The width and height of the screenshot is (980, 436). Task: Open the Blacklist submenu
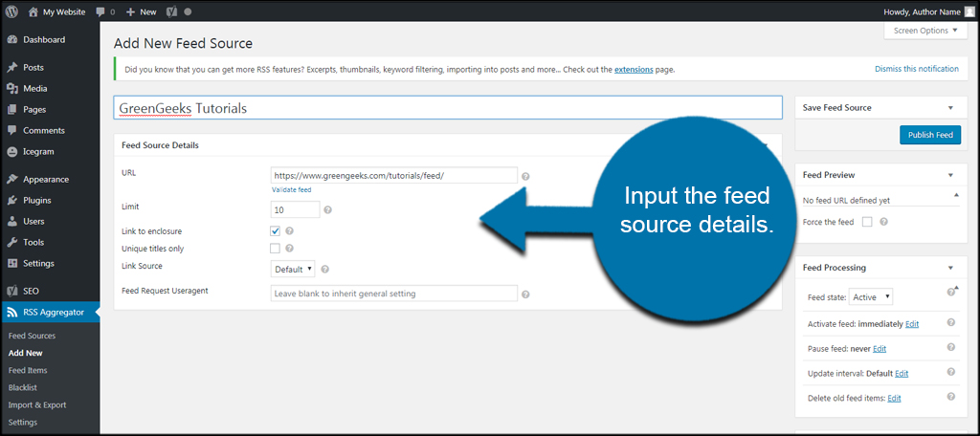click(23, 387)
